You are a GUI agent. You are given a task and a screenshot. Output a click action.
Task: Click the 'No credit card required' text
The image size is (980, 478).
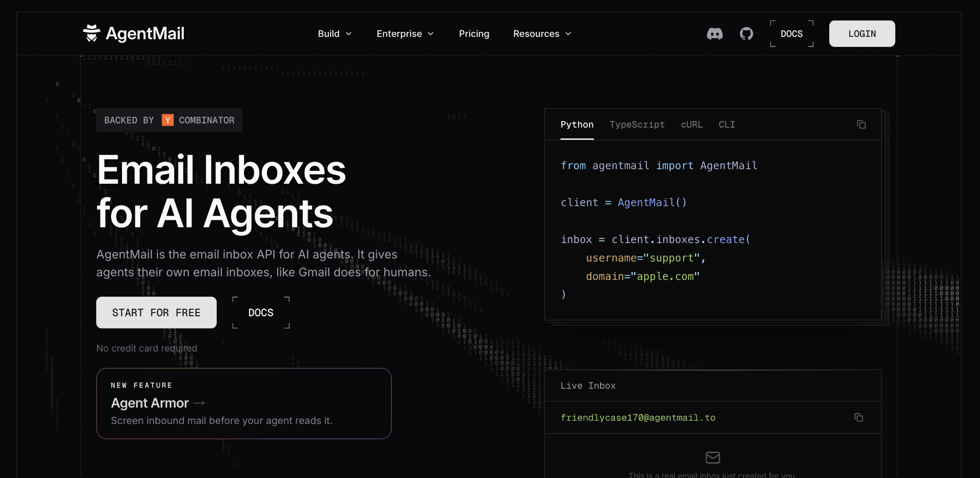(x=147, y=348)
